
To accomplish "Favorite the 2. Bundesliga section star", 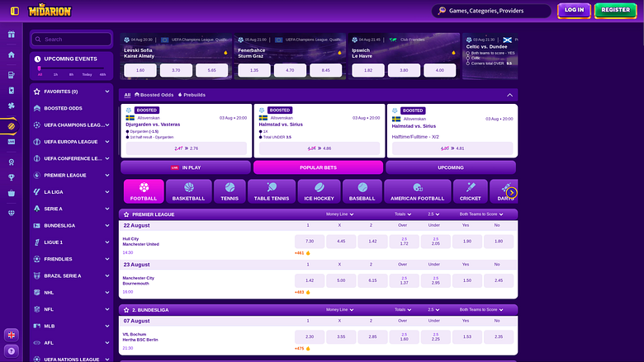I will (126, 310).
